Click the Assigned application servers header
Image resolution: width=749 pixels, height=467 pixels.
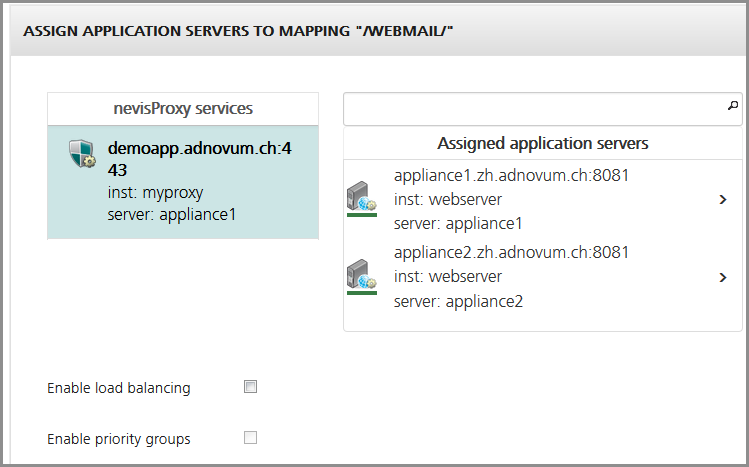(543, 143)
